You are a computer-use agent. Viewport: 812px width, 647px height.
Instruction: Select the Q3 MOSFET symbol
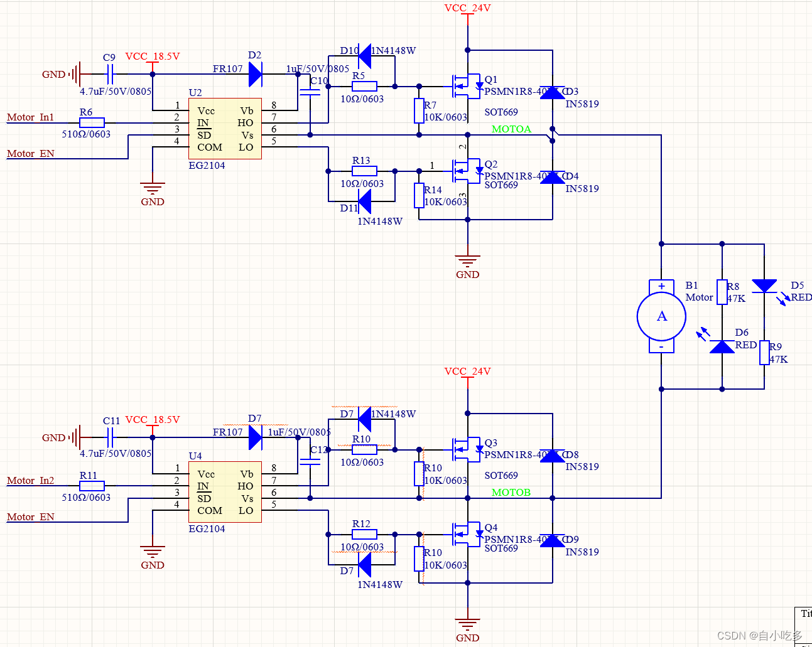click(467, 449)
